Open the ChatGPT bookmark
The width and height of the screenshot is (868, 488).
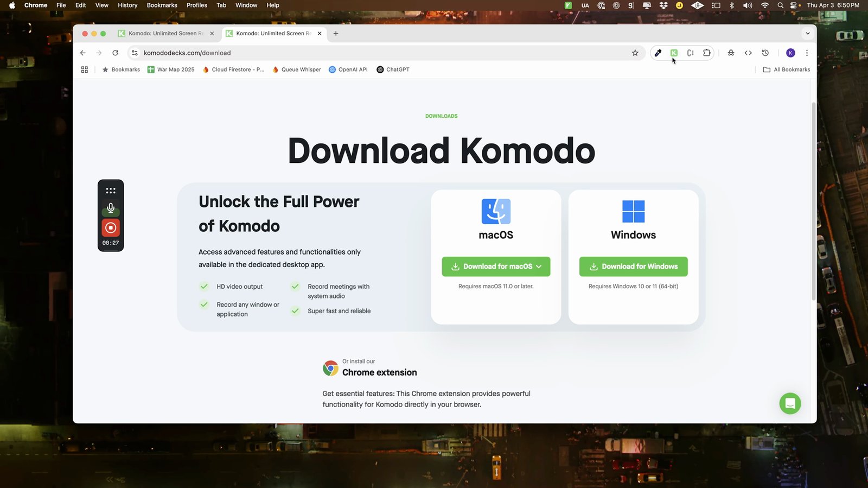(x=393, y=69)
